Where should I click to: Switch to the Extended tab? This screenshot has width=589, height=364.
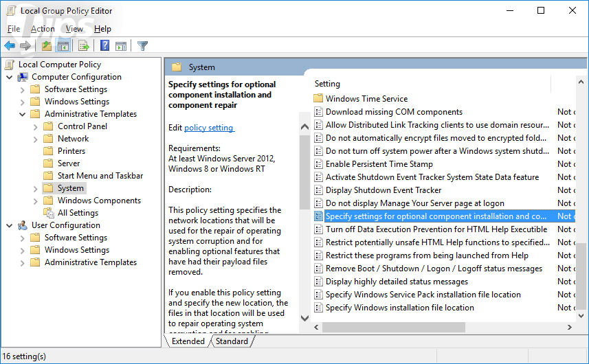188,341
